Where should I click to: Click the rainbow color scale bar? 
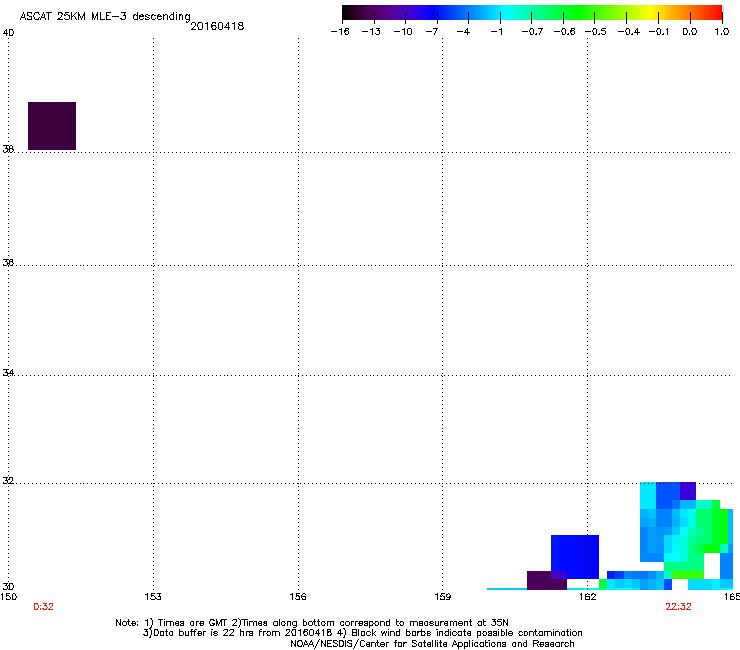(532, 12)
